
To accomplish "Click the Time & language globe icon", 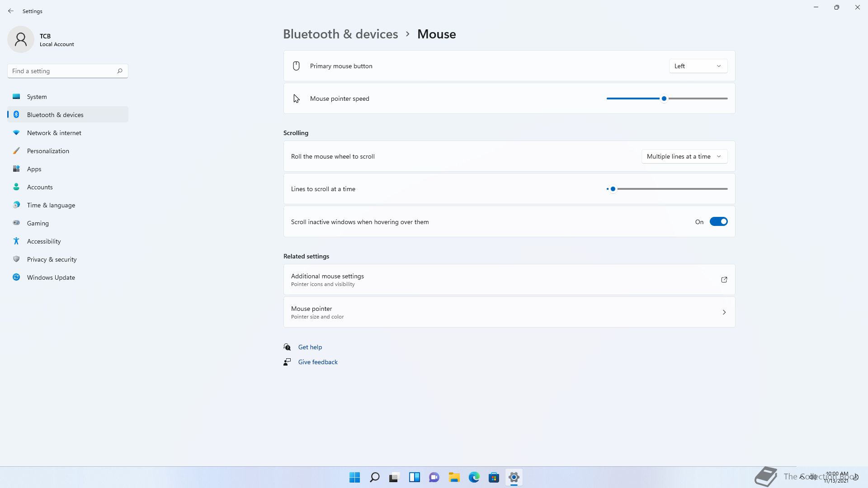I will (16, 205).
